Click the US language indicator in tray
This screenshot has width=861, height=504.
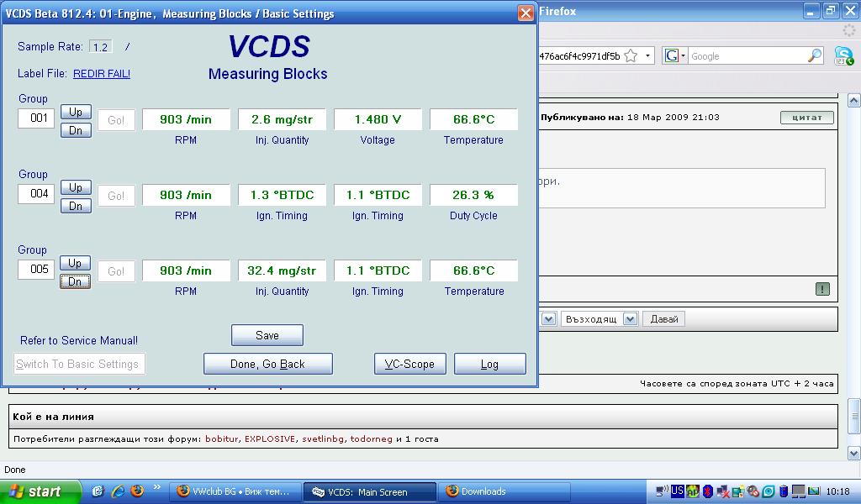pos(677,491)
